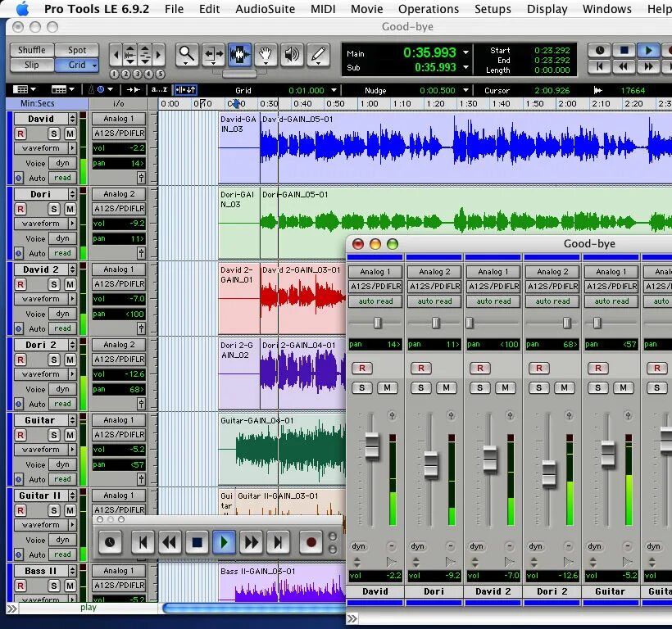672x629 pixels.
Task: Open the Display menu
Action: point(547,9)
